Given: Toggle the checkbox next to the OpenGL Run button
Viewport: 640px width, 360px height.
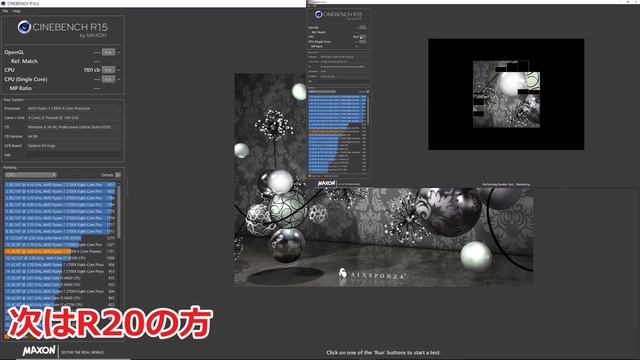Looking at the screenshot, I should coord(119,52).
